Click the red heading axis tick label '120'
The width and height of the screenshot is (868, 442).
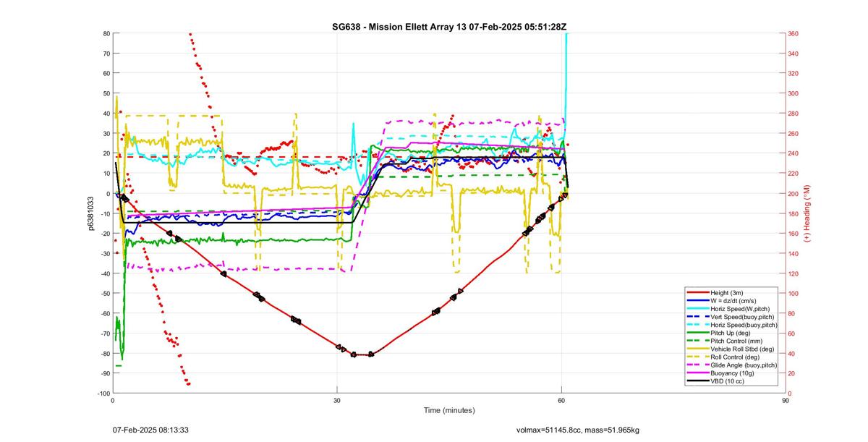pyautogui.click(x=793, y=273)
